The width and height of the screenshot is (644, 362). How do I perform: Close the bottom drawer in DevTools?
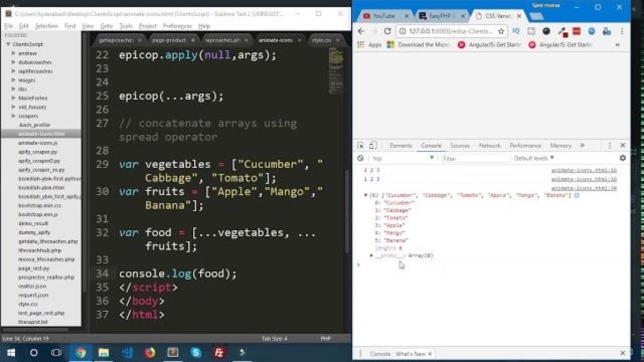point(622,353)
